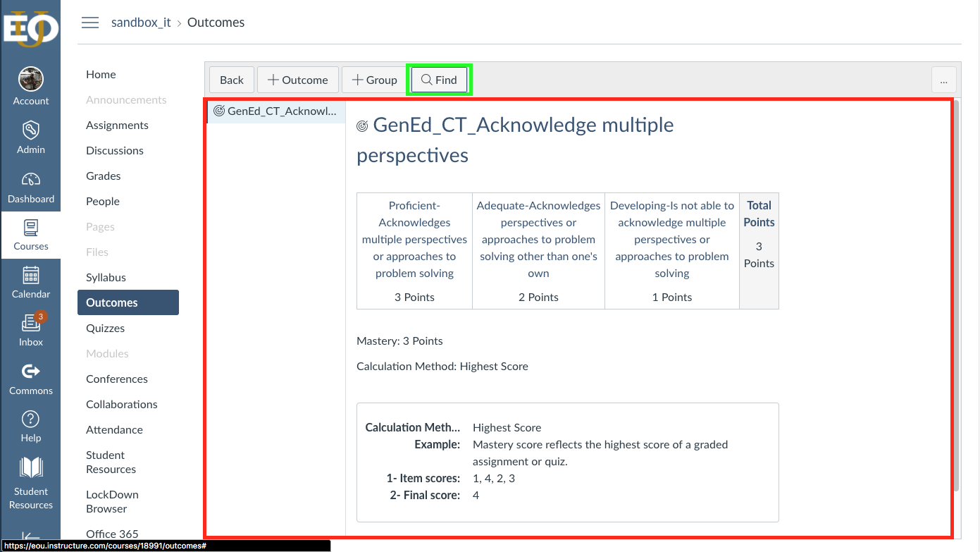Create a new Outcome
Viewport: 980px width, 552px height.
tap(297, 80)
